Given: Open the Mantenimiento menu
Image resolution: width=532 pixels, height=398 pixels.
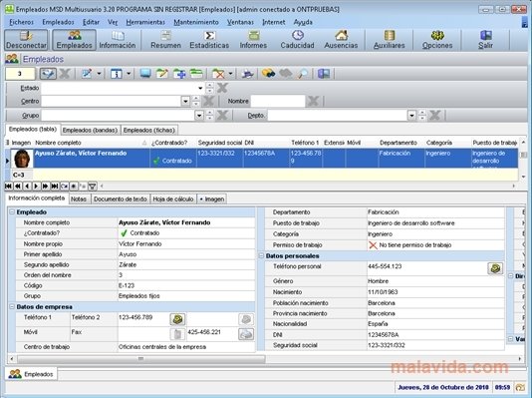Looking at the screenshot, I should (x=196, y=22).
